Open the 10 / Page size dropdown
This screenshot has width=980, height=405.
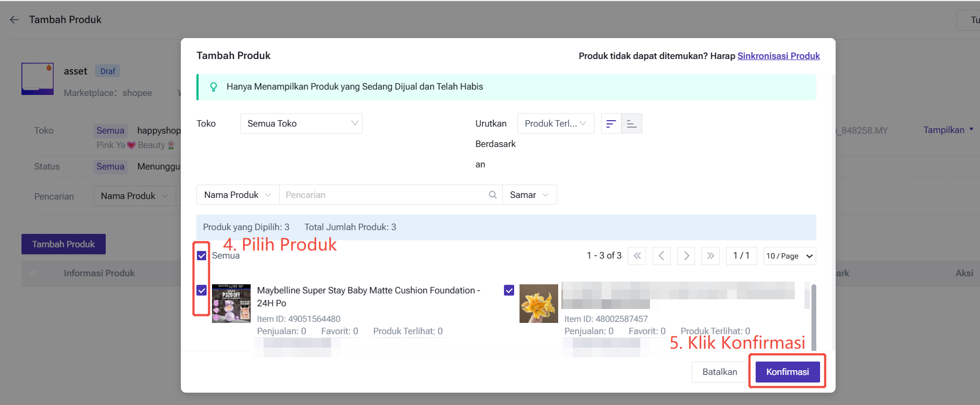(789, 256)
